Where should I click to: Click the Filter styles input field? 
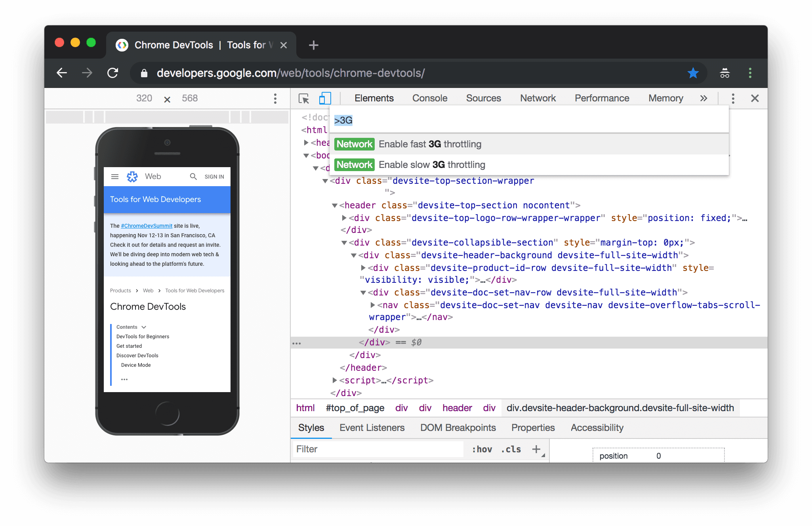pyautogui.click(x=379, y=448)
